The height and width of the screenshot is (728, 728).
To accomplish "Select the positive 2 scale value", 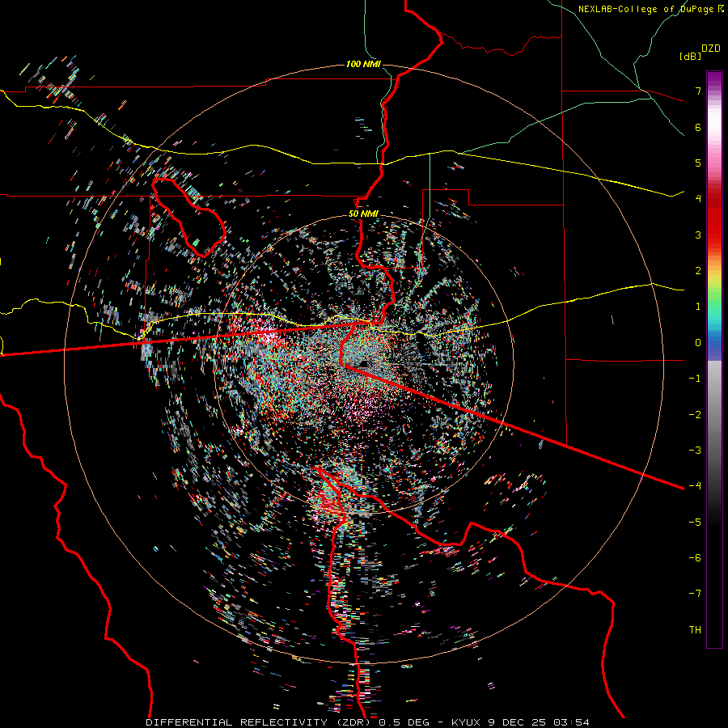I will tap(698, 271).
